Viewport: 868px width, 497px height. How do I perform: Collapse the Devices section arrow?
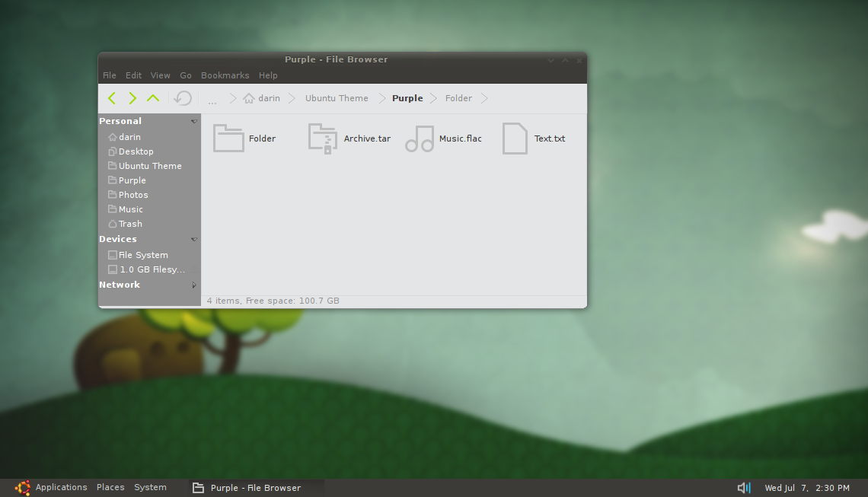(193, 239)
